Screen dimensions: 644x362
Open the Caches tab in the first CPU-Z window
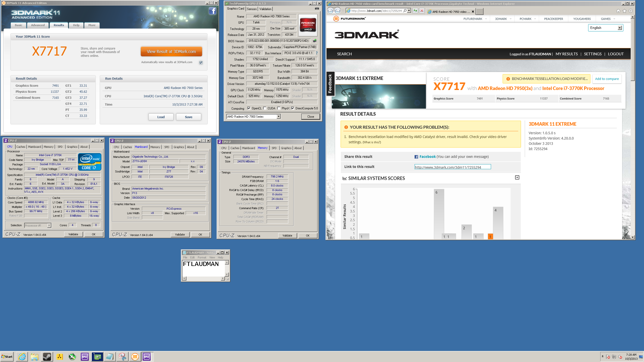(21, 147)
